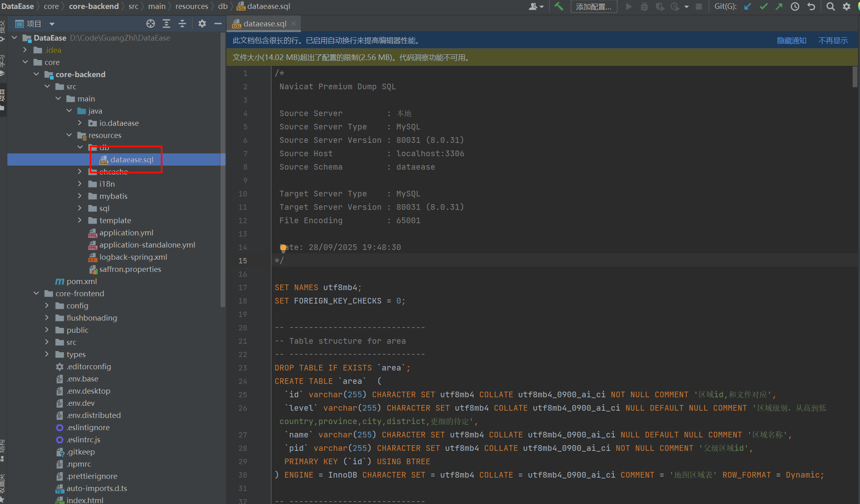Viewport: 860px width, 504px height.
Task: Click the Git commit checkmark icon
Action: tap(763, 6)
